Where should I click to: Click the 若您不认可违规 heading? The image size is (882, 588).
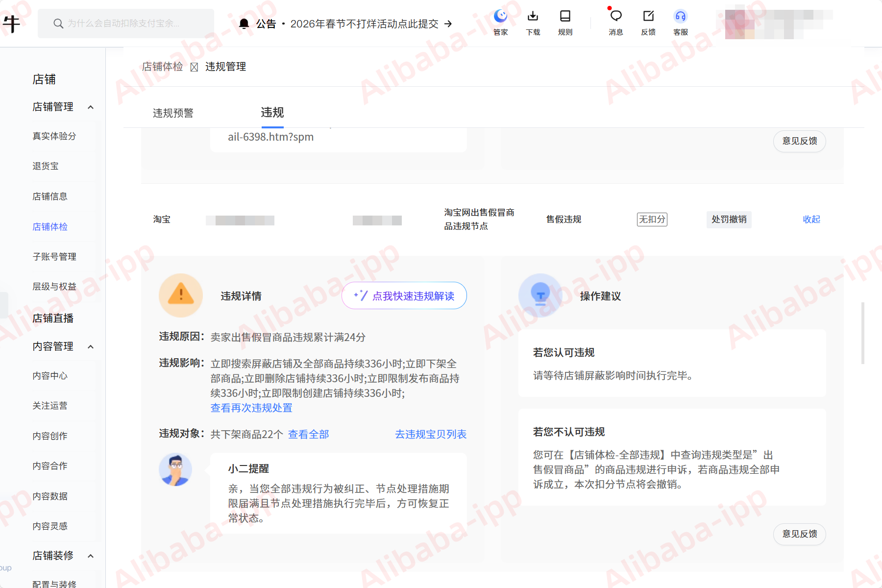pyautogui.click(x=569, y=432)
